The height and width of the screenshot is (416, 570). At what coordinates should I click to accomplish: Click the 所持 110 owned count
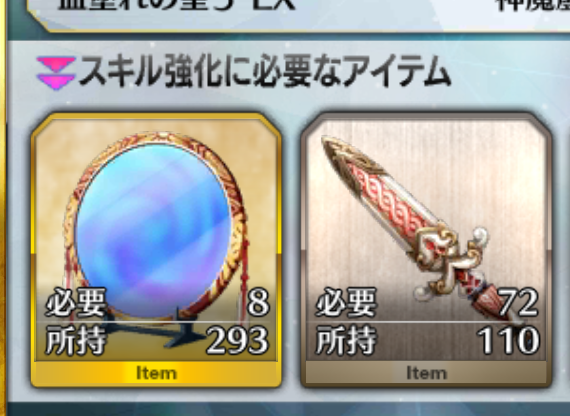click(427, 340)
